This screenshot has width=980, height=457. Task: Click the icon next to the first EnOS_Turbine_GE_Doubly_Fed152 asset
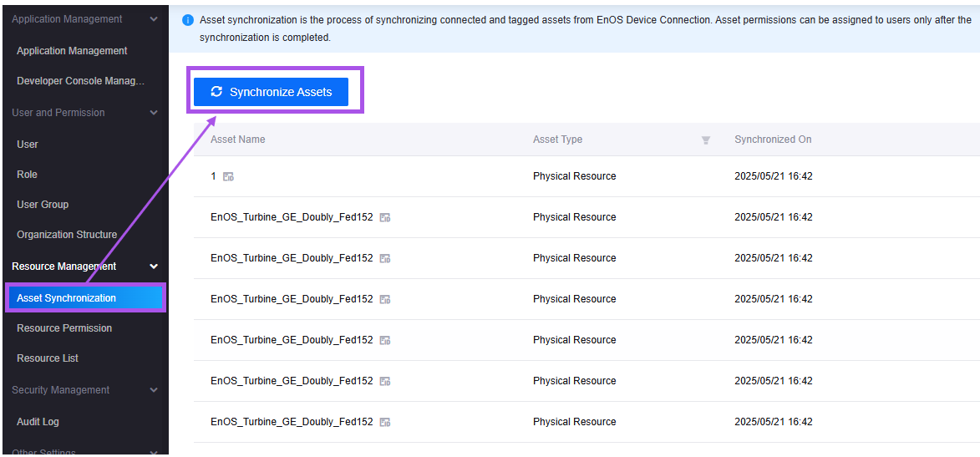(385, 217)
